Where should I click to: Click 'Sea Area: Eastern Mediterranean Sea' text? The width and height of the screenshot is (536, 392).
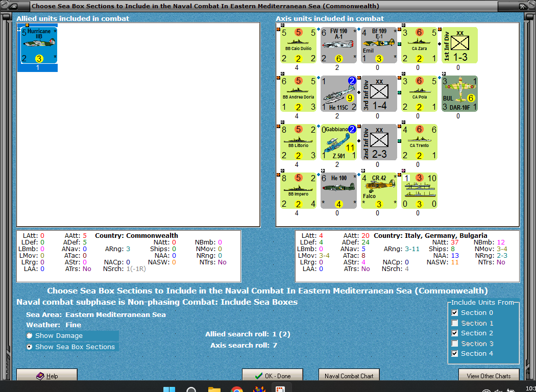(x=96, y=315)
